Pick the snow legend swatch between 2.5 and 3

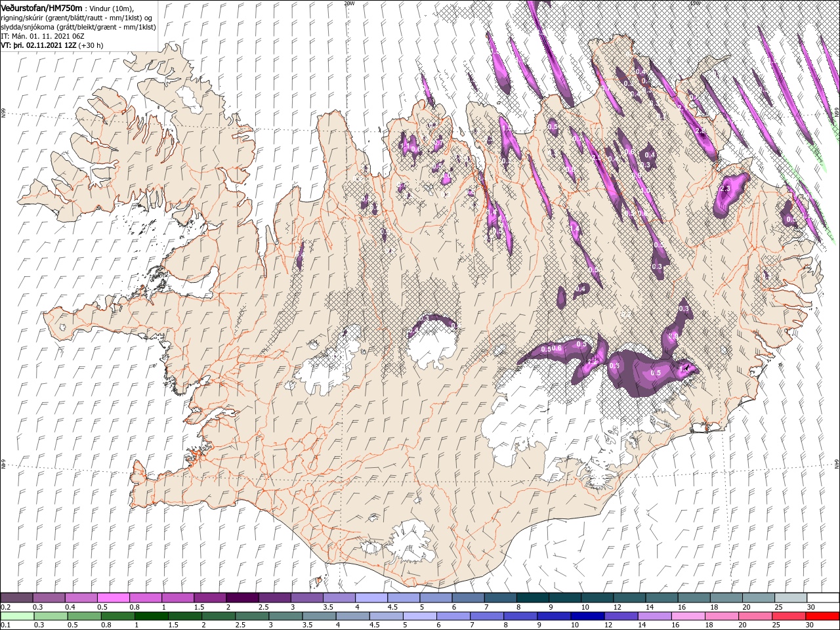274,597
